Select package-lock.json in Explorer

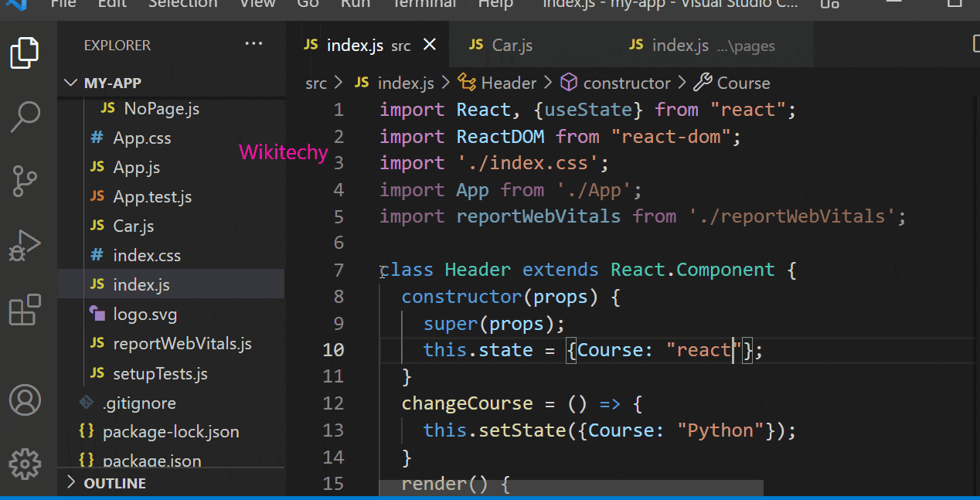(170, 431)
